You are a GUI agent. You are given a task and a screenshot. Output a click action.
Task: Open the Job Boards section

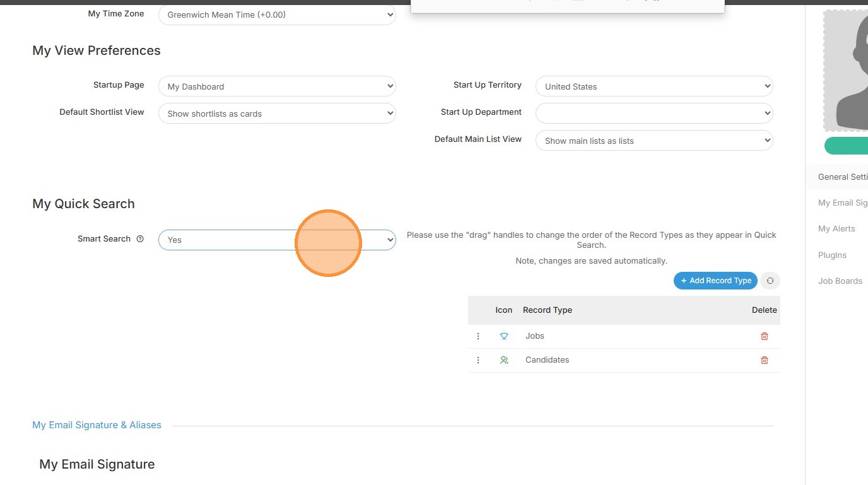point(840,281)
